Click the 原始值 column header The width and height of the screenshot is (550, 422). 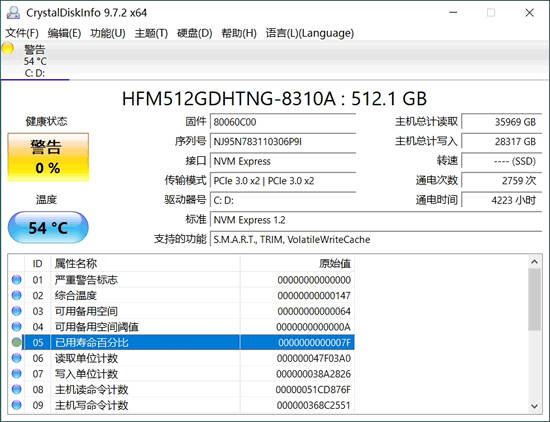tap(297, 263)
